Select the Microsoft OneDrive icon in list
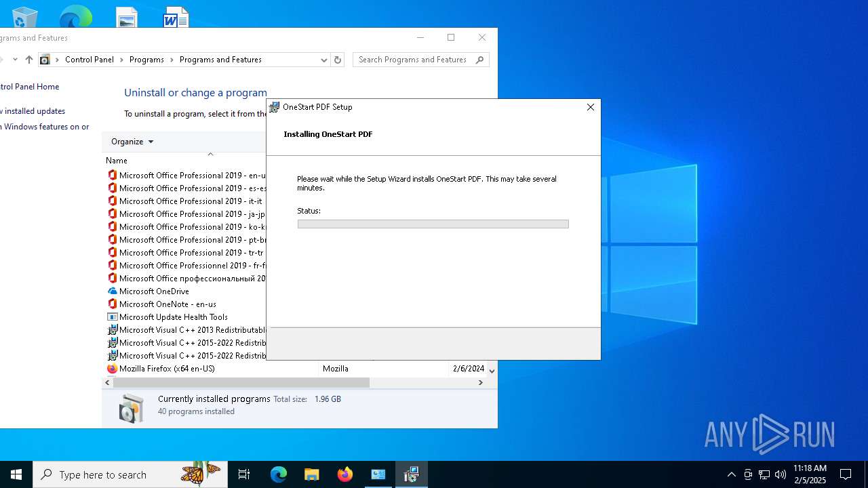Screen dimensions: 868x488 pyautogui.click(x=113, y=291)
